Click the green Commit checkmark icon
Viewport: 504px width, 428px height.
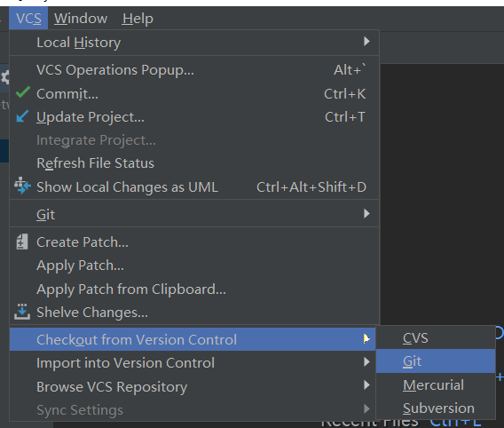(23, 93)
